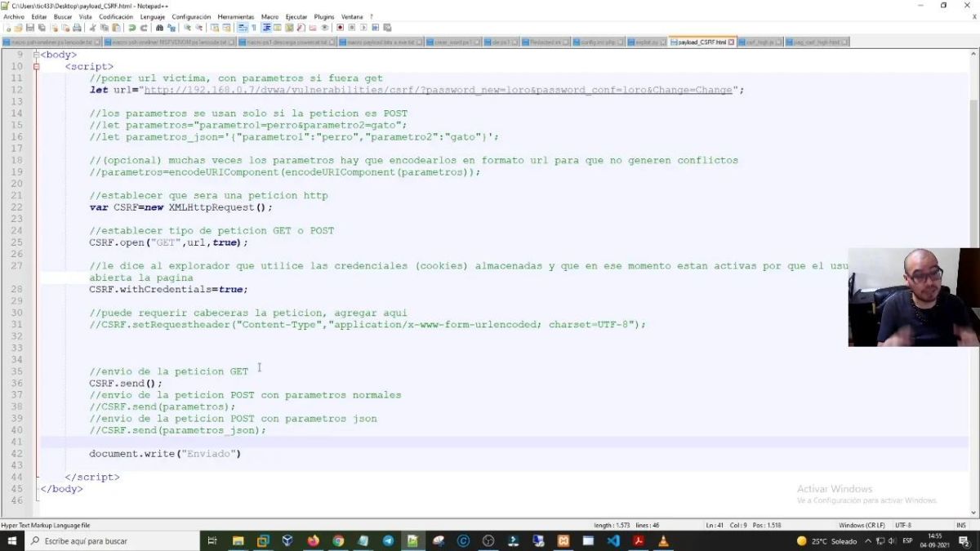This screenshot has width=980, height=551.
Task: Click the Redo toolbar icon
Action: [x=145, y=28]
